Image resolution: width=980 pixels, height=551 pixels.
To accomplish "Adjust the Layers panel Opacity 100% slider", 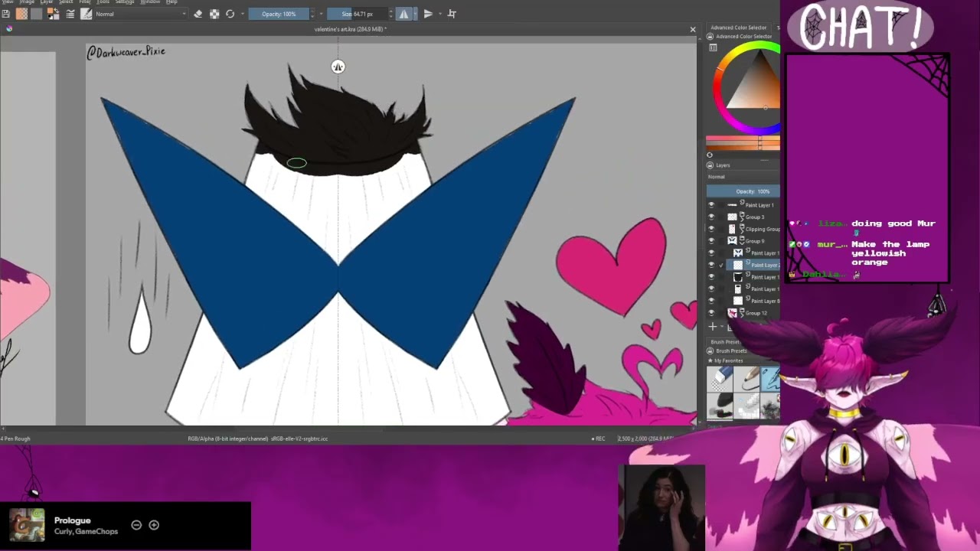I will click(743, 191).
